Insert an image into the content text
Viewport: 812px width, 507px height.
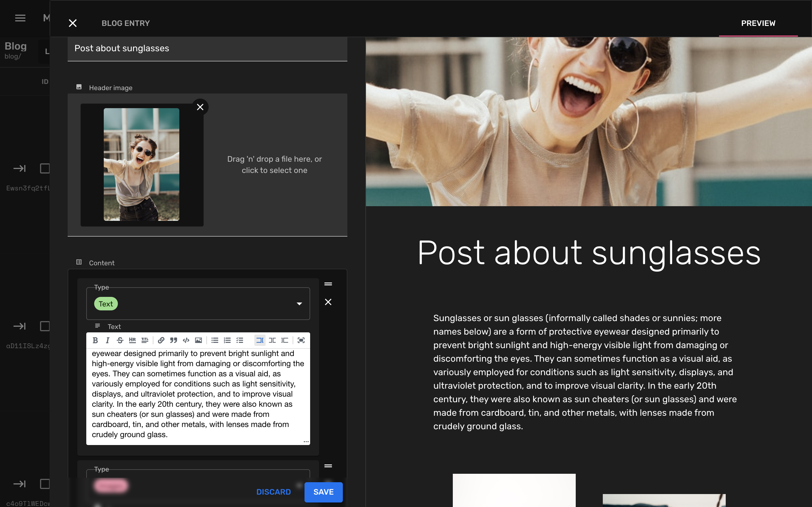[x=199, y=340]
